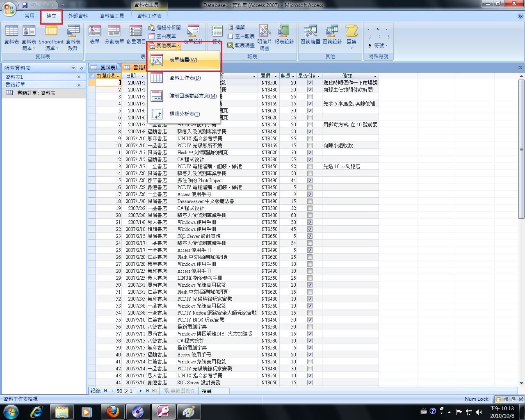Screen dimensions: 525x420
Task: Open the Windows Start menu
Action: coord(10,411)
